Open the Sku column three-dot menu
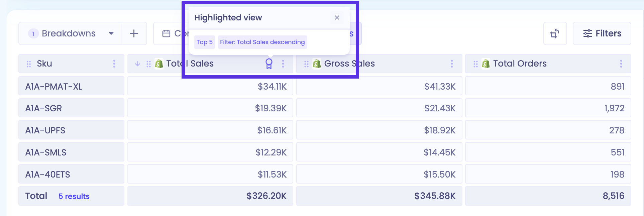The height and width of the screenshot is (216, 644). (114, 64)
